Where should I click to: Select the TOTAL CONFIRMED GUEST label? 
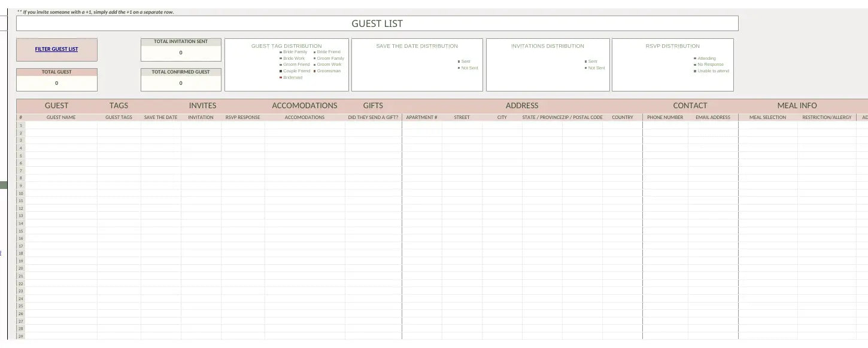click(x=181, y=72)
